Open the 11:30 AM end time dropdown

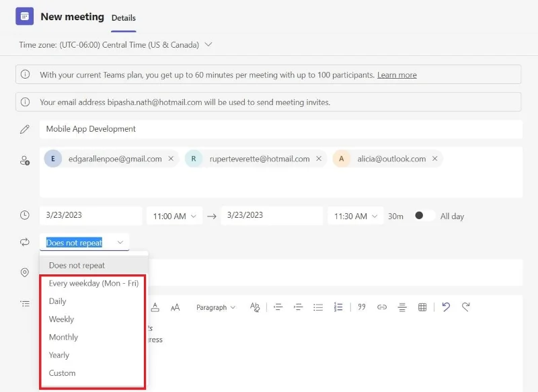pos(356,216)
